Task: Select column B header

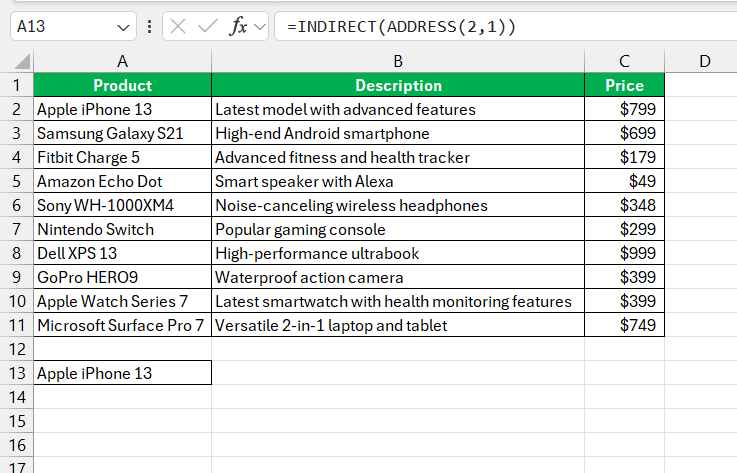Action: click(398, 61)
